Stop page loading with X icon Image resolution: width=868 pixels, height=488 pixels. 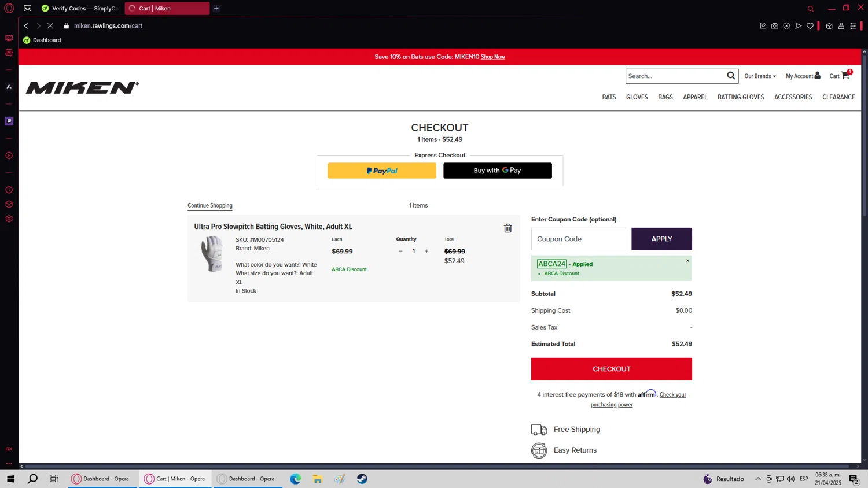(50, 26)
